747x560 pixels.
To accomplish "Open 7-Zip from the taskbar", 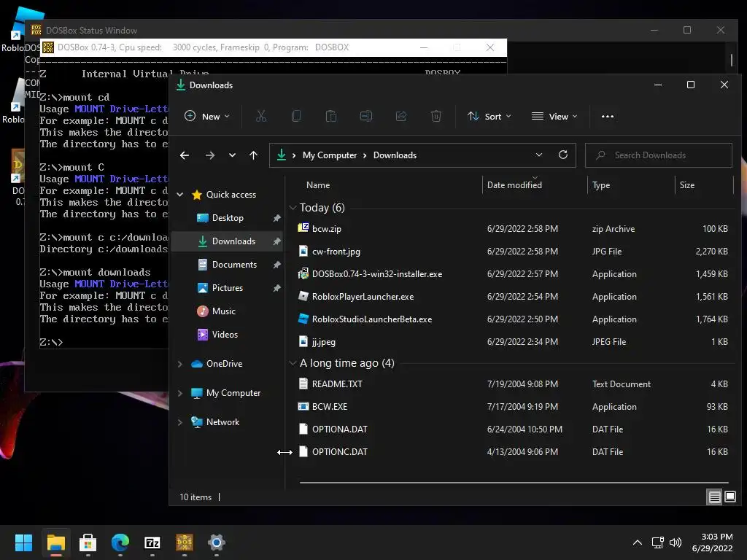I will point(152,542).
